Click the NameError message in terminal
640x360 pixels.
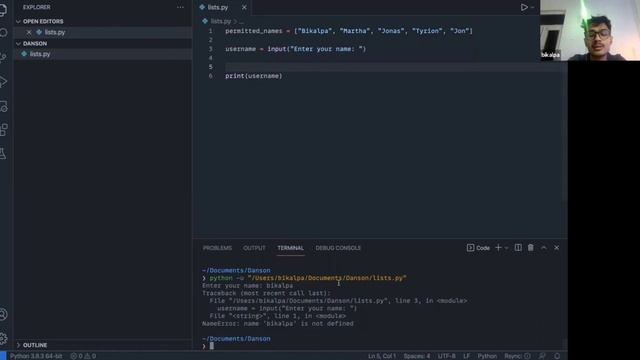click(278, 324)
